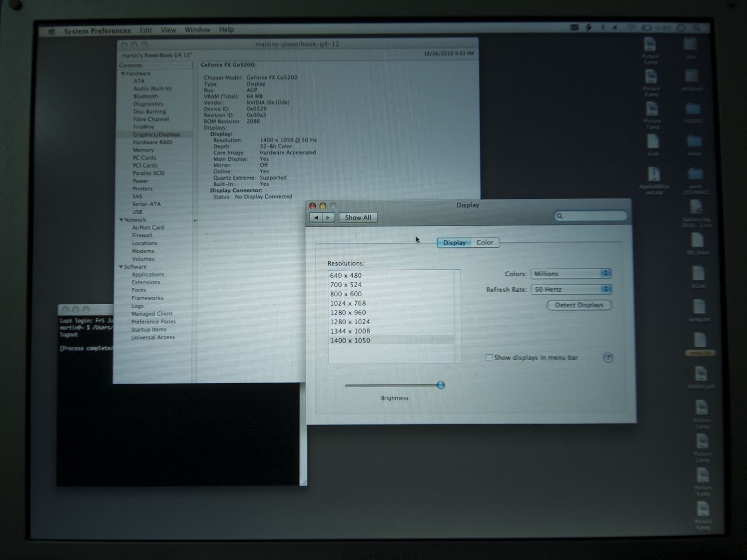Adjust the Brightness slider
Image resolution: width=747 pixels, height=560 pixels.
click(441, 385)
